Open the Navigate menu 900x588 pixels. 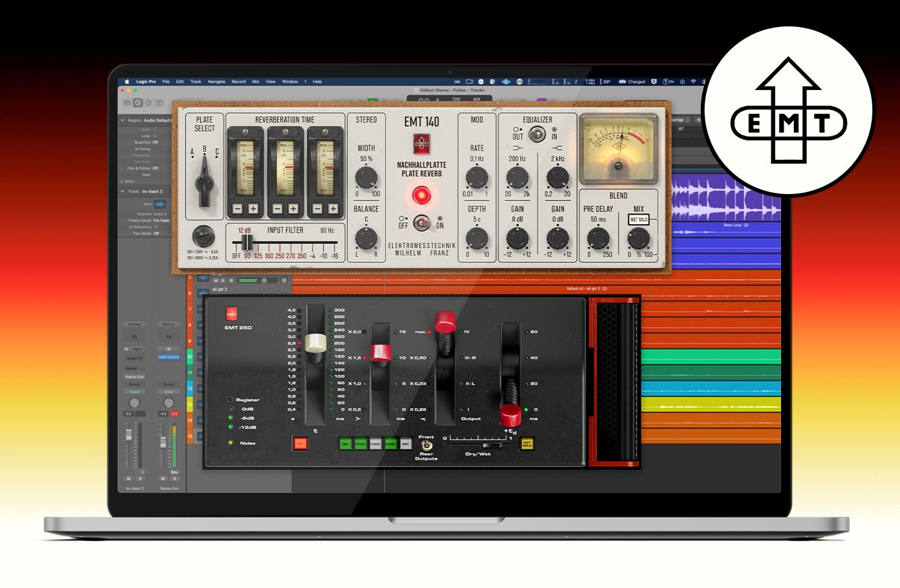[x=217, y=82]
